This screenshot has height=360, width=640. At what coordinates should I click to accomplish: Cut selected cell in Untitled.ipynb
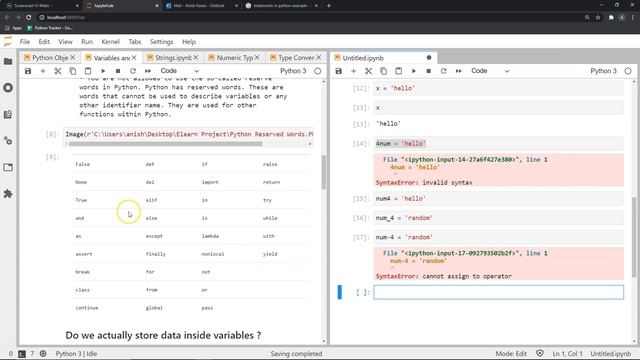pos(369,71)
